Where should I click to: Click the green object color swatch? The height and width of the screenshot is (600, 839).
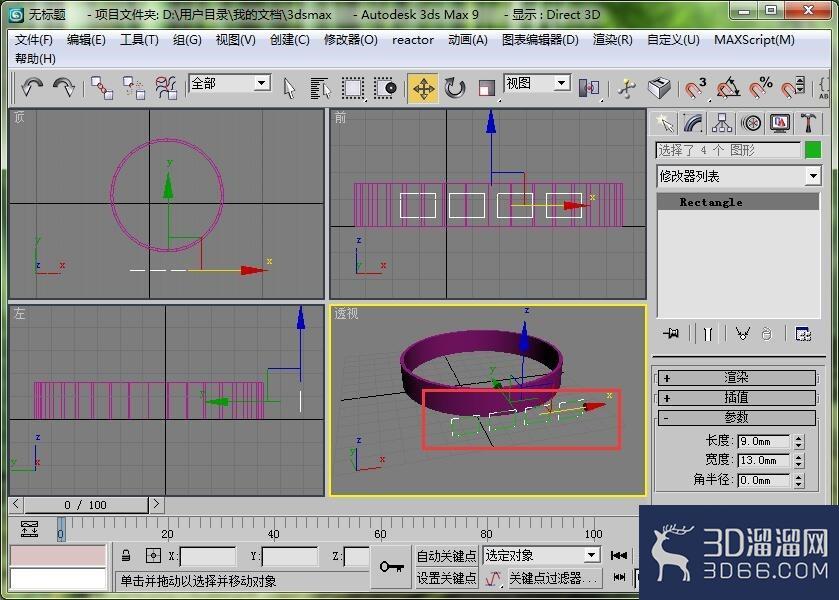click(x=813, y=150)
